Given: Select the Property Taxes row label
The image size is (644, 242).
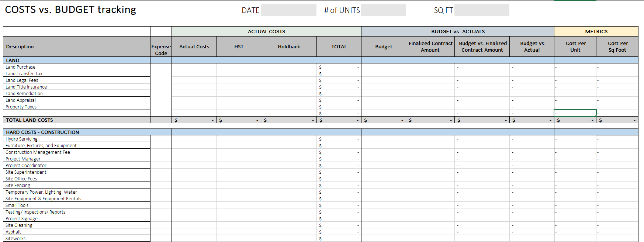Looking at the screenshot, I should [21, 107].
